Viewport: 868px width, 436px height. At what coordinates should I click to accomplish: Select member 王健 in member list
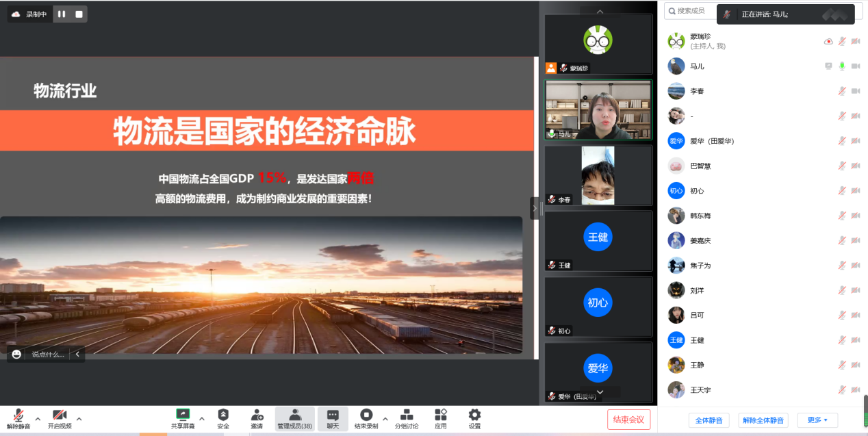pyautogui.click(x=763, y=340)
